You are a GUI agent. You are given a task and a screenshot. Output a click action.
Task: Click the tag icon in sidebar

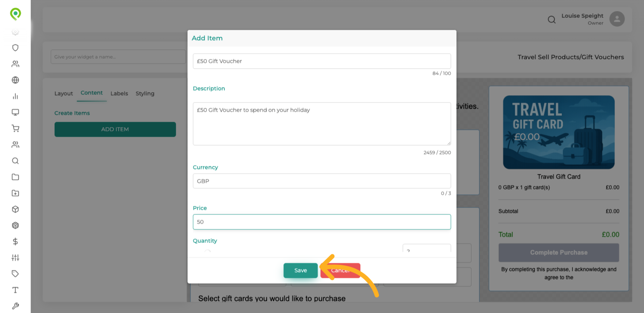[x=15, y=274]
